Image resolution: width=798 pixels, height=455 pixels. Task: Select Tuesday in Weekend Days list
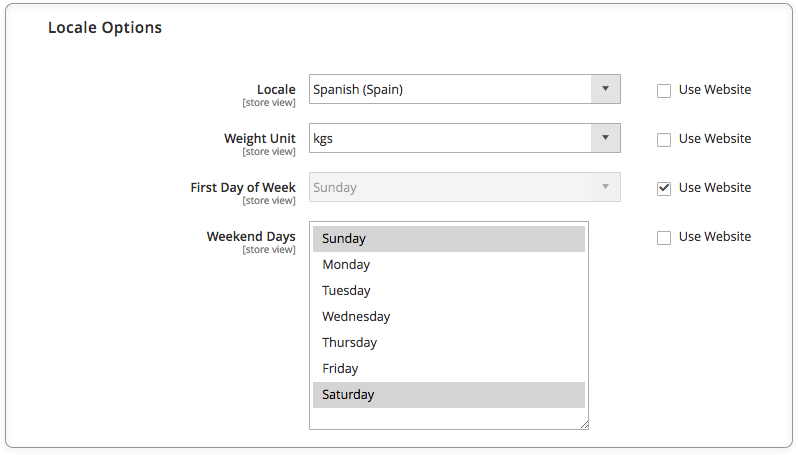449,291
